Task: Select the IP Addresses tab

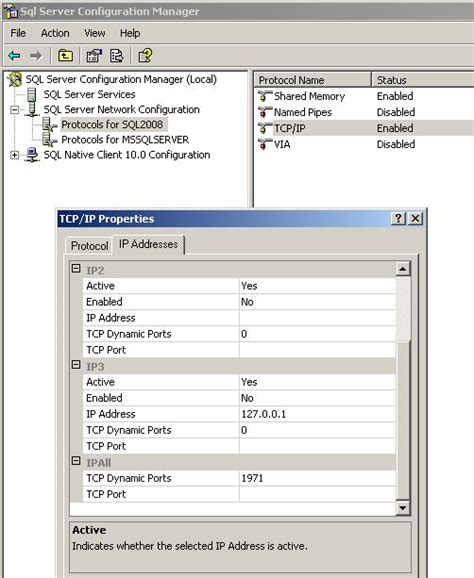Action: coord(148,244)
